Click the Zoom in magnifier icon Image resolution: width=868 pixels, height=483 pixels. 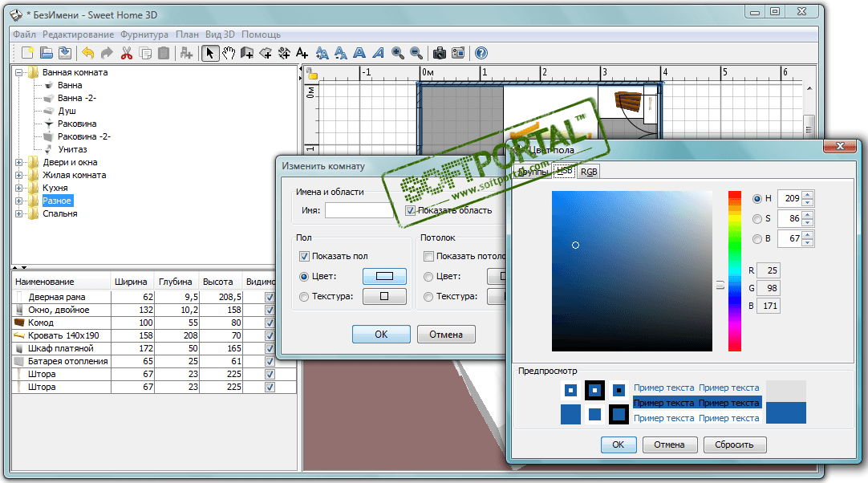tap(397, 53)
